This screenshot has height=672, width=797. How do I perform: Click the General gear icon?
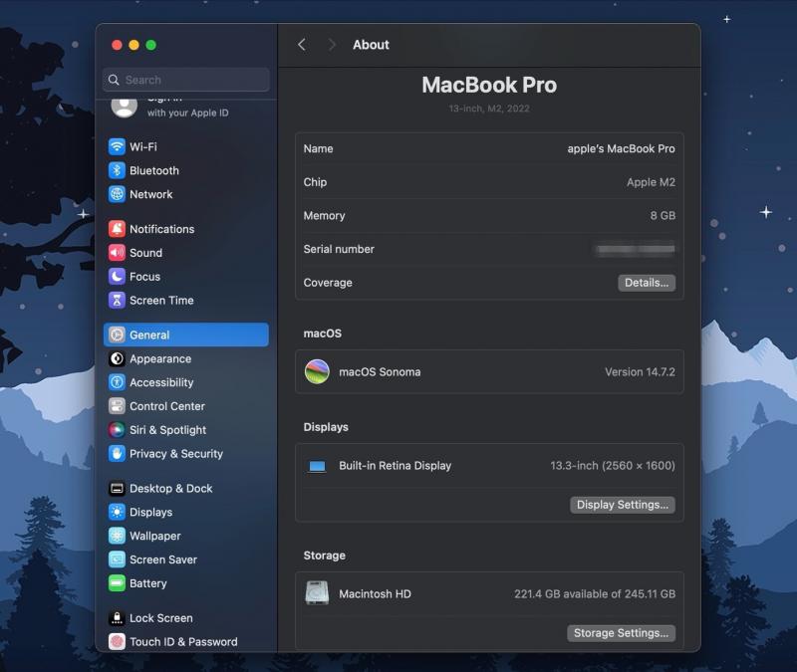(x=117, y=335)
